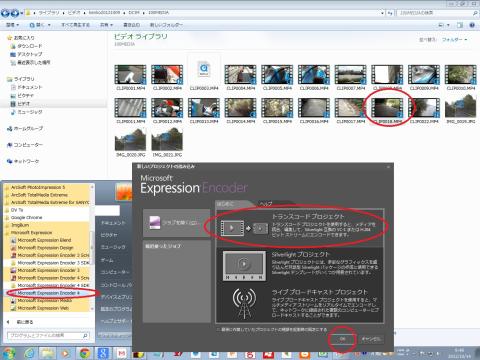Select the CLIP0014.MP4 video thumbnail
This screenshot has width=480, height=360.
(x=240, y=108)
